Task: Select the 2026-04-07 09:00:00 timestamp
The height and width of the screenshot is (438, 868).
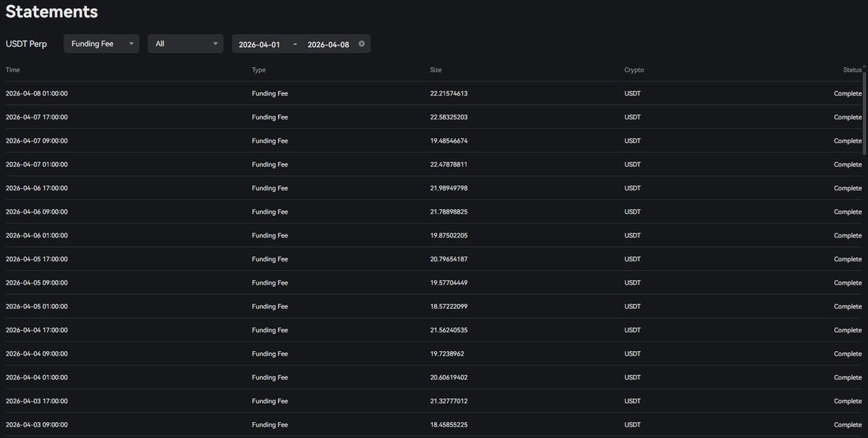Action: point(36,141)
